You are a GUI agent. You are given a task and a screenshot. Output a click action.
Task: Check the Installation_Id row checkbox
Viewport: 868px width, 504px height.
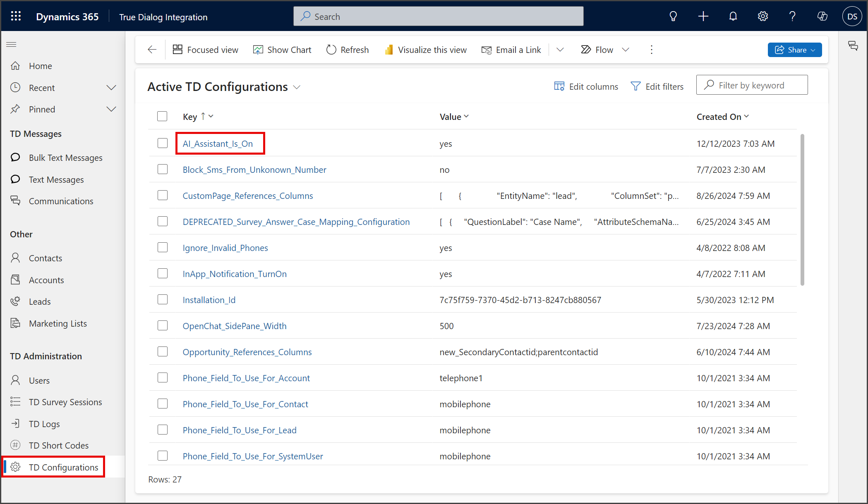[163, 299]
